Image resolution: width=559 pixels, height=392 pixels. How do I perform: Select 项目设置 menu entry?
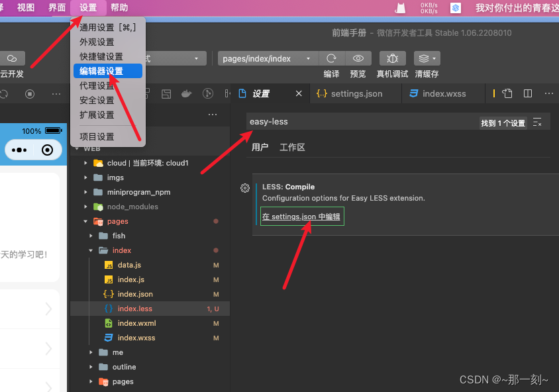click(108, 137)
